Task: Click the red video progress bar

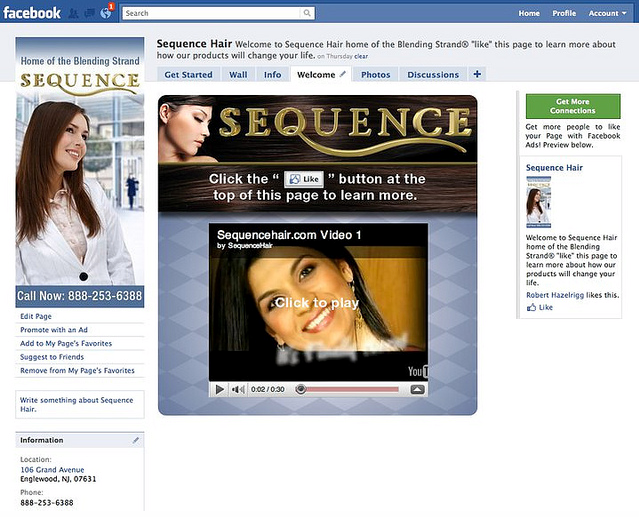Action: 353,389
